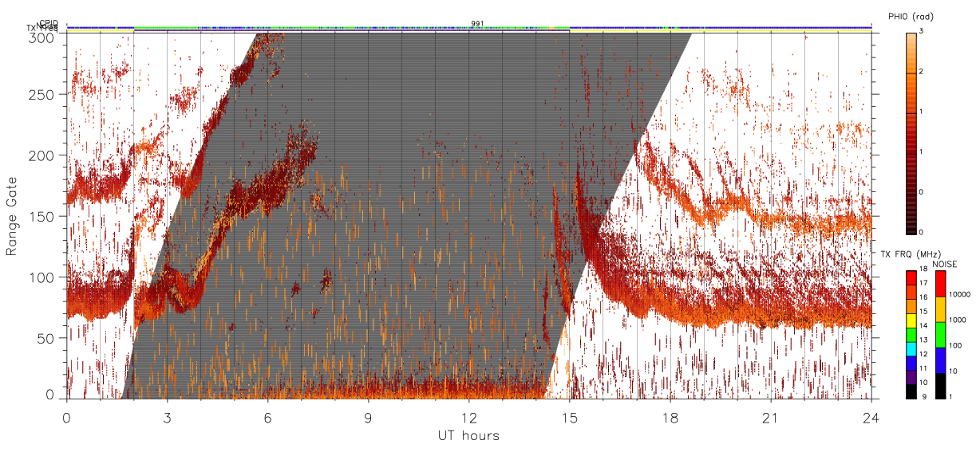Screen dimensions: 980x452
Task: Click the 9 tick on UT hours axis
Action: (369, 418)
